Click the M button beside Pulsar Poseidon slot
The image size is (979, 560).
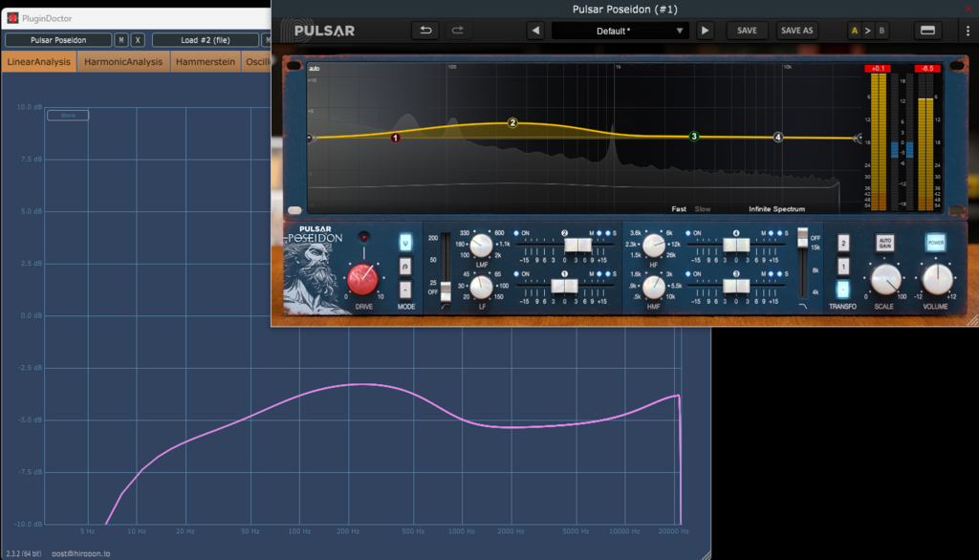point(121,40)
